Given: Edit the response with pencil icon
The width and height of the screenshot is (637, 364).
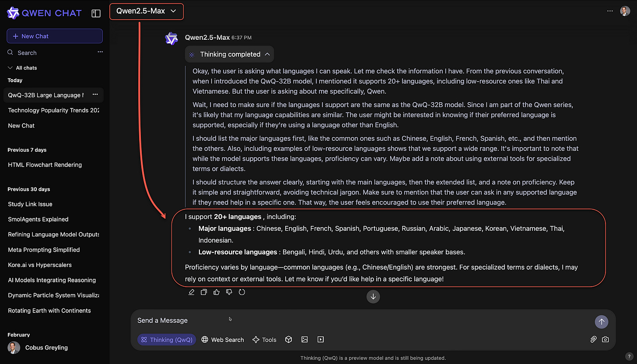Looking at the screenshot, I should coord(191,292).
